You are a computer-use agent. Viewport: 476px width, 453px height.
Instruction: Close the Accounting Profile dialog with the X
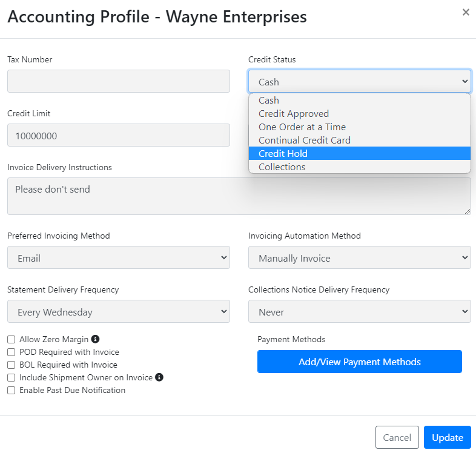tap(466, 12)
